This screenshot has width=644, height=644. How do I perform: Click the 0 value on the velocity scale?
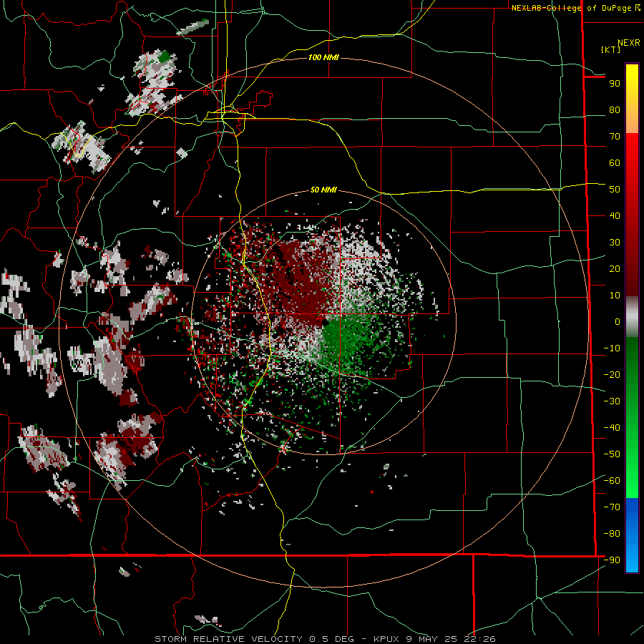point(618,322)
